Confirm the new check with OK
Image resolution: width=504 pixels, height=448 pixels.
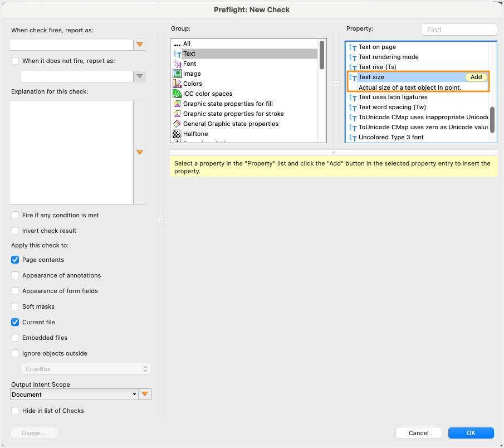pyautogui.click(x=471, y=433)
